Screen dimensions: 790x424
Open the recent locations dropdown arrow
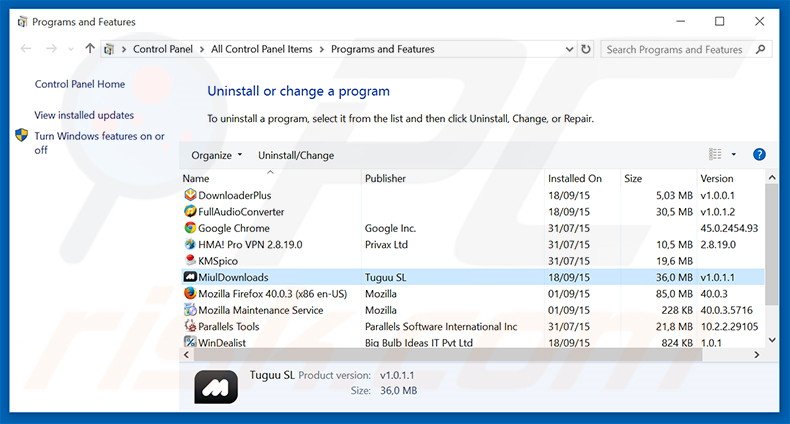coord(71,49)
